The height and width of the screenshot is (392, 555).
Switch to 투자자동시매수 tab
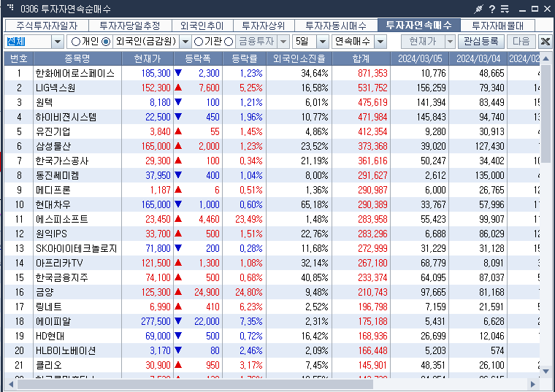click(x=336, y=26)
